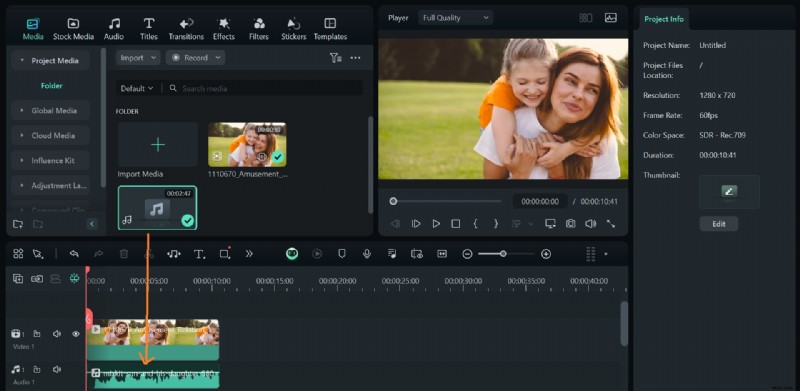Select the crop rectangle tool

[x=225, y=253]
